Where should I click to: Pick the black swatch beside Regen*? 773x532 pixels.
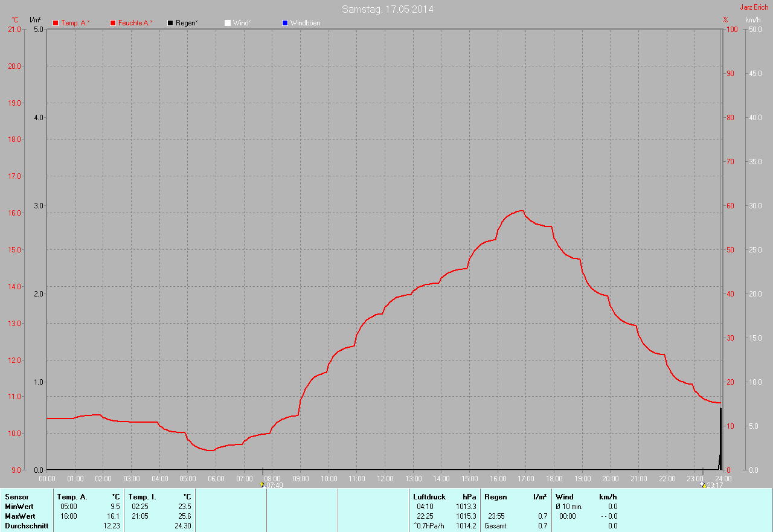pos(170,23)
